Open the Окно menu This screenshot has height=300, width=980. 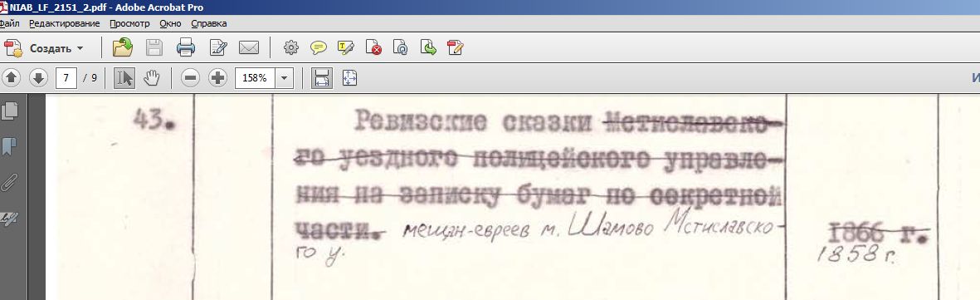(170, 24)
